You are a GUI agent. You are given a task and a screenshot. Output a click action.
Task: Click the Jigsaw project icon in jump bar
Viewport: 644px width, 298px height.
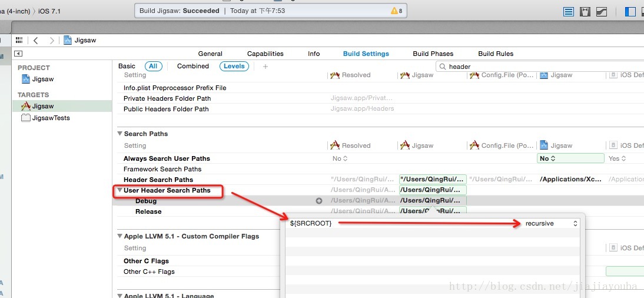point(68,40)
